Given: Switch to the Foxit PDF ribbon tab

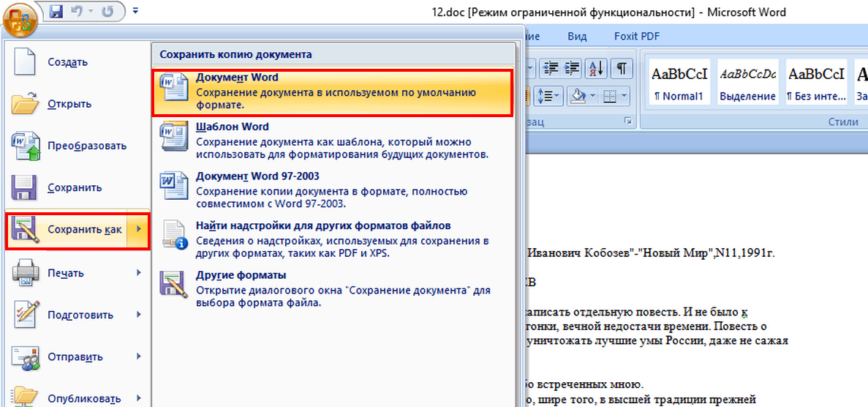Looking at the screenshot, I should (x=637, y=37).
